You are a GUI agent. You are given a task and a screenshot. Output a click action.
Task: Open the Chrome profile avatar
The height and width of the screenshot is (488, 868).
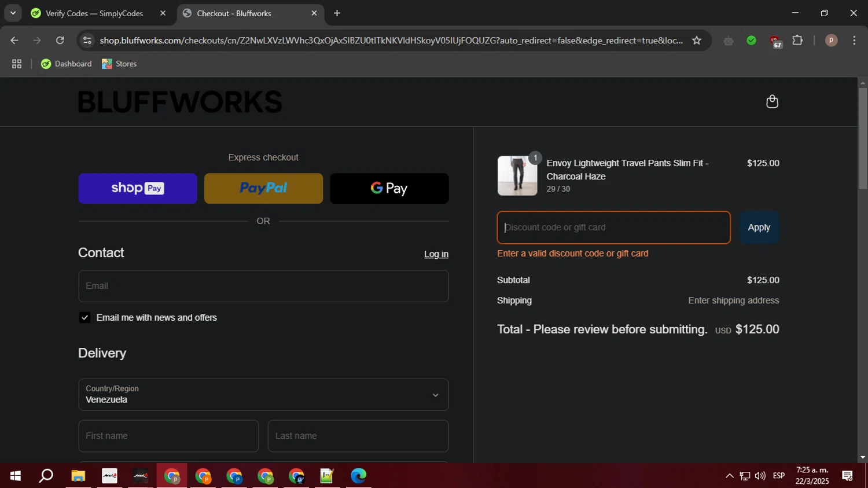[x=831, y=41]
